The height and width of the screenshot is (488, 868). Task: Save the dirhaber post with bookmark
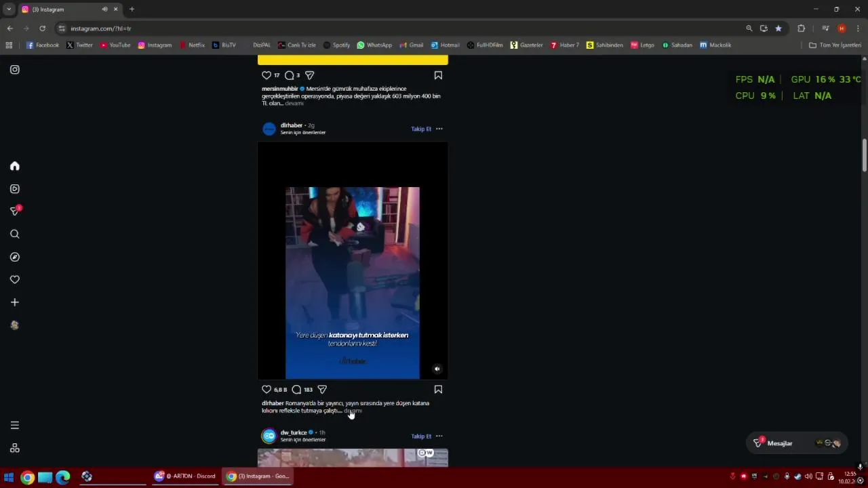pos(438,390)
